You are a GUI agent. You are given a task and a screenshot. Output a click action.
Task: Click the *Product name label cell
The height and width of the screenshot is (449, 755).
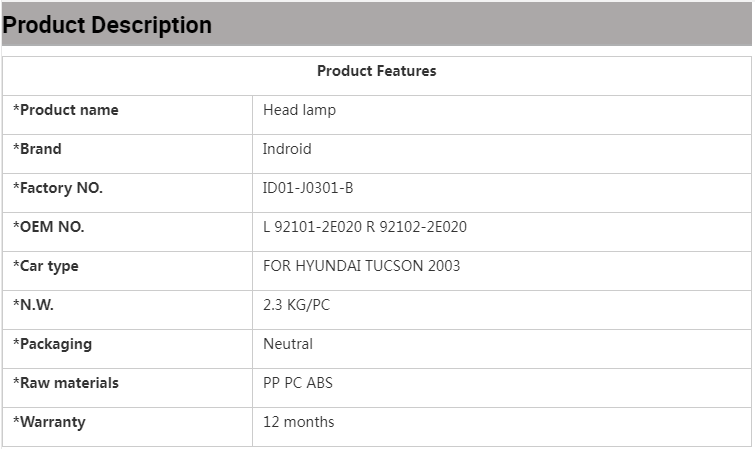point(66,110)
